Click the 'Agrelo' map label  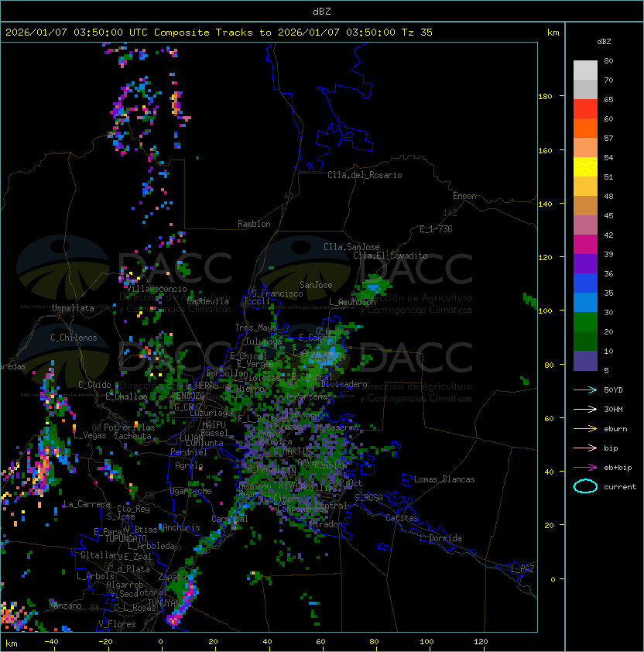189,465
